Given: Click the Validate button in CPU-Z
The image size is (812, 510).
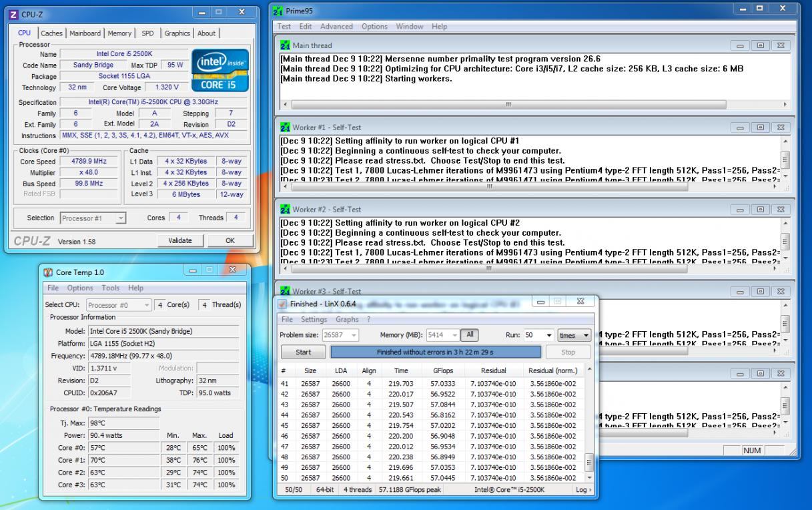Looking at the screenshot, I should [x=180, y=240].
